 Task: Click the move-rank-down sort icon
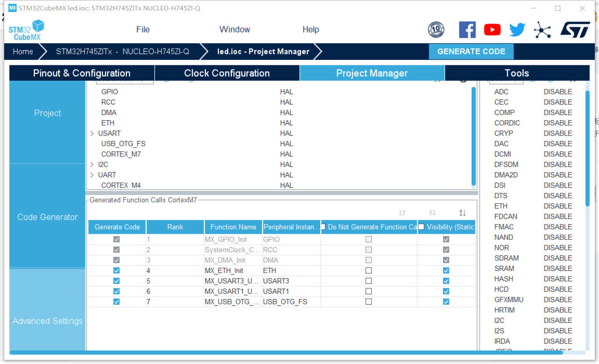pos(432,213)
